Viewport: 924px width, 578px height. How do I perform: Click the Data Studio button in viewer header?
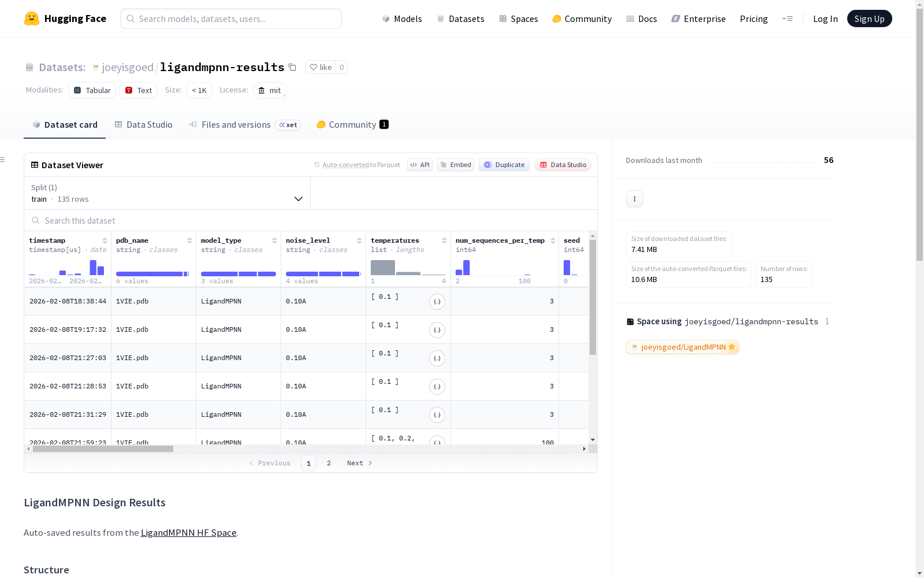pos(563,165)
